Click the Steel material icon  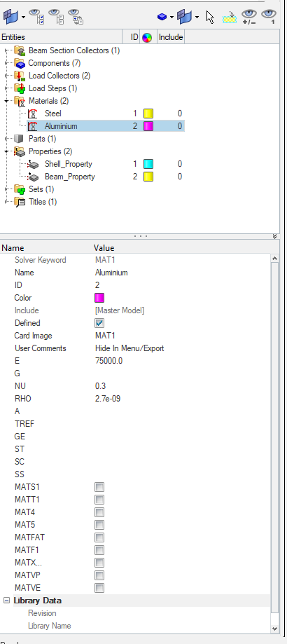(x=32, y=114)
